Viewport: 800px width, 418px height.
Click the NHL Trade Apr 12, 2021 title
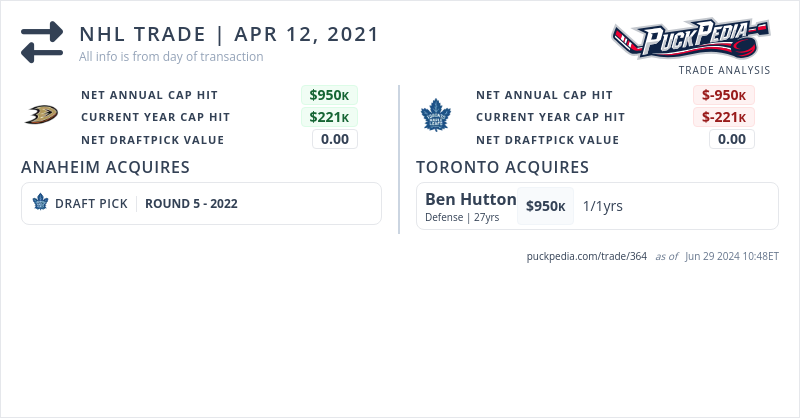(x=229, y=34)
